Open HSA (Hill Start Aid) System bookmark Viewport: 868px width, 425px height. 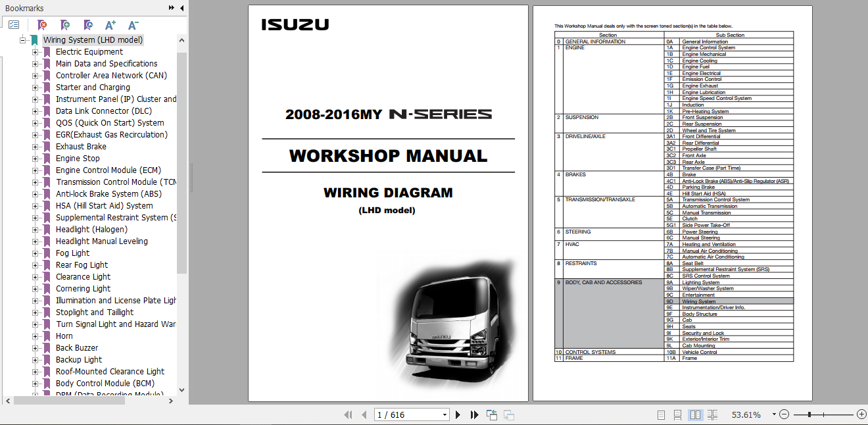click(105, 206)
